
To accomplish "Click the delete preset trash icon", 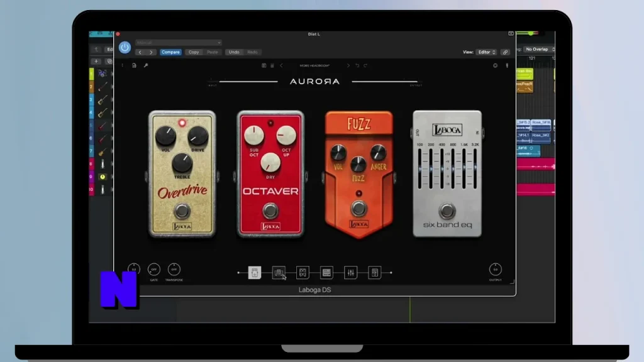I will pyautogui.click(x=272, y=65).
